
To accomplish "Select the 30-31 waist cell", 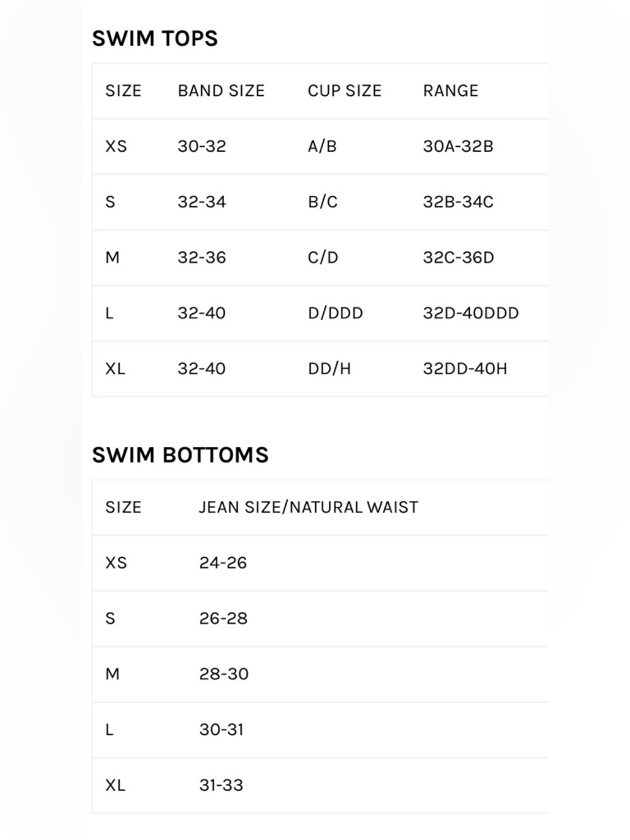I will (x=221, y=729).
